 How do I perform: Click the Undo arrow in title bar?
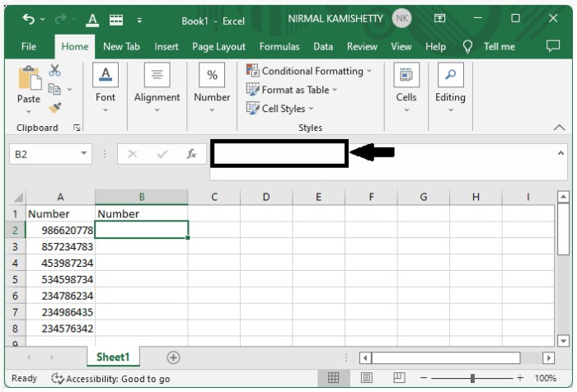(x=28, y=19)
